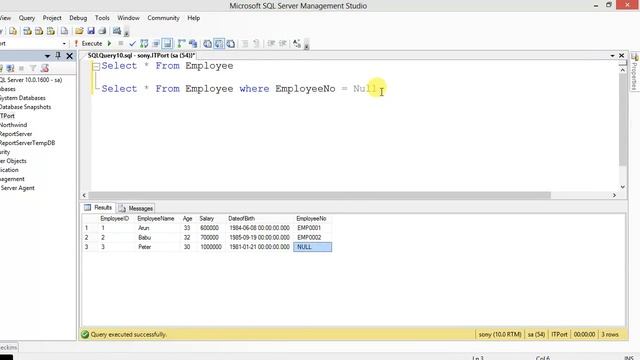Select Database Snapshots in Object Explorer

point(25,107)
